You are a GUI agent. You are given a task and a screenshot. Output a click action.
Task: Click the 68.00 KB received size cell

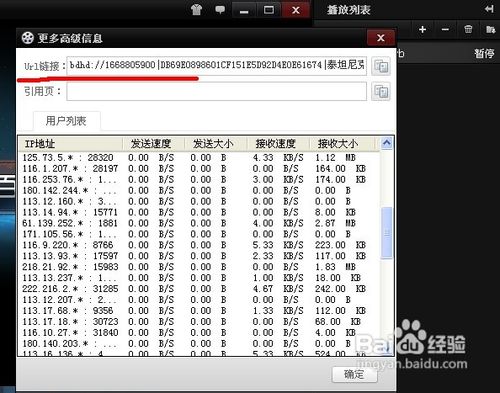[x=338, y=321]
